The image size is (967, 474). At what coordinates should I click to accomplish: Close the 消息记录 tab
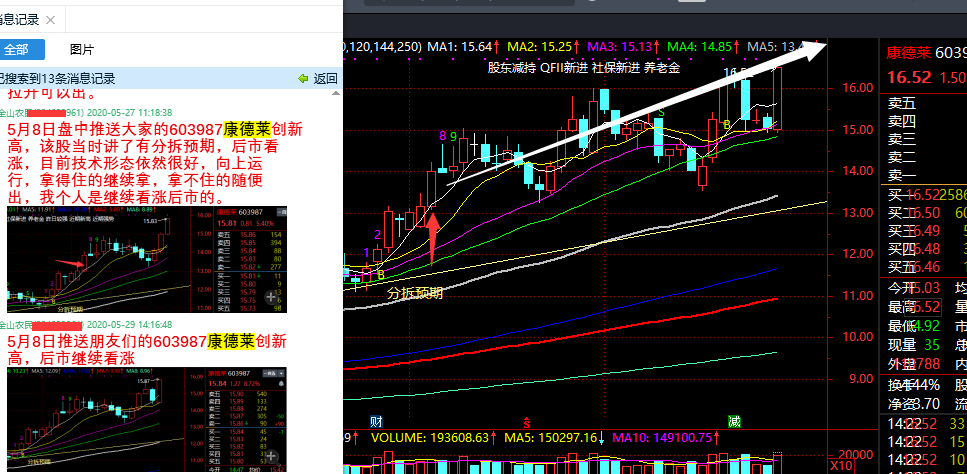click(51, 20)
